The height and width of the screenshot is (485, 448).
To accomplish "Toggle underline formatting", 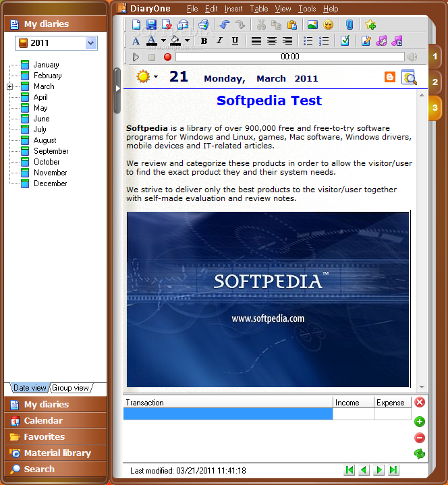I will pyautogui.click(x=235, y=41).
